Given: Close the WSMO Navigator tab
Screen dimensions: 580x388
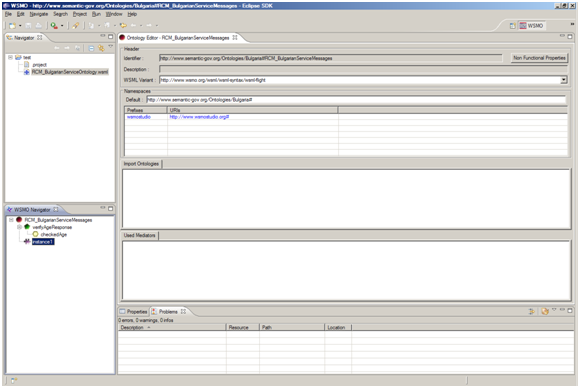Looking at the screenshot, I should [x=56, y=209].
